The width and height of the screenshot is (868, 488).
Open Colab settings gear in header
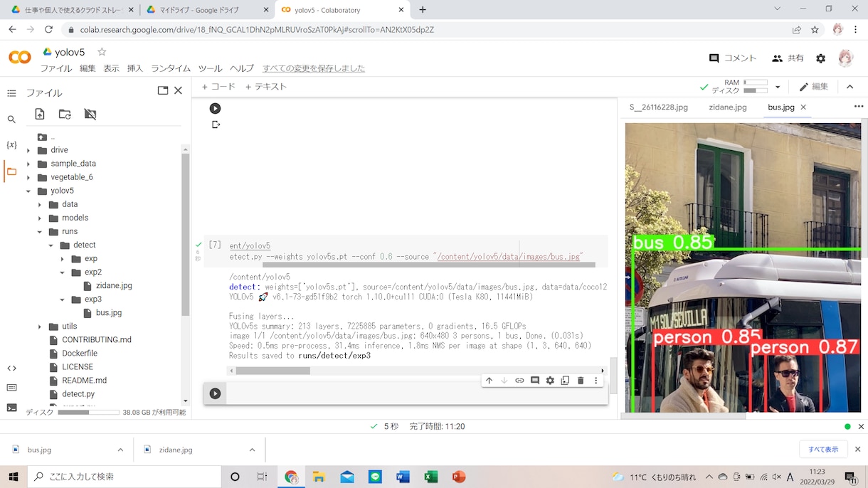click(821, 58)
